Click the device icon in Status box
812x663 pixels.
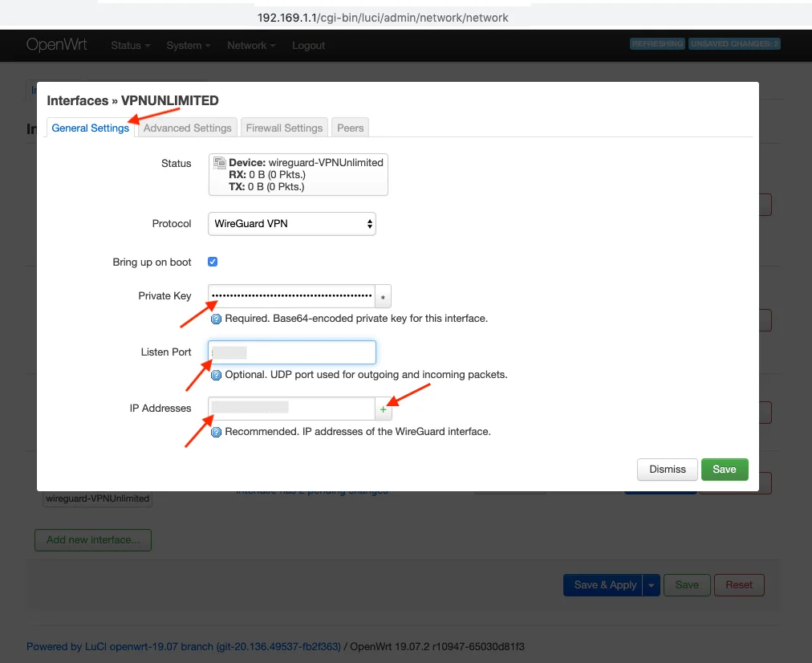[x=219, y=163]
